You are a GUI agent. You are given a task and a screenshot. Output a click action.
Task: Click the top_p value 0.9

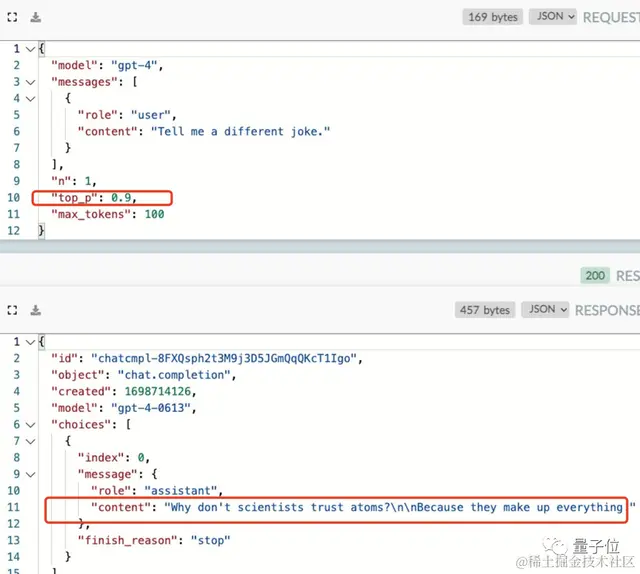(121, 198)
